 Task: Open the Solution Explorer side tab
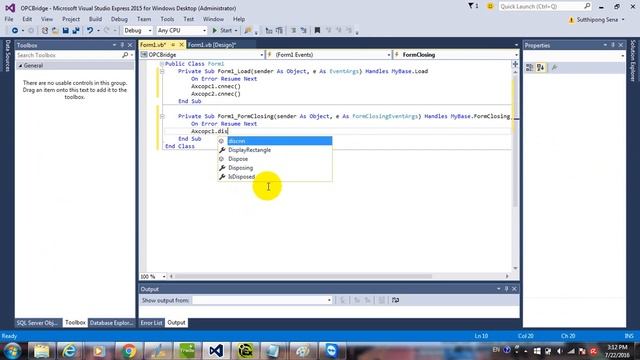(633, 60)
